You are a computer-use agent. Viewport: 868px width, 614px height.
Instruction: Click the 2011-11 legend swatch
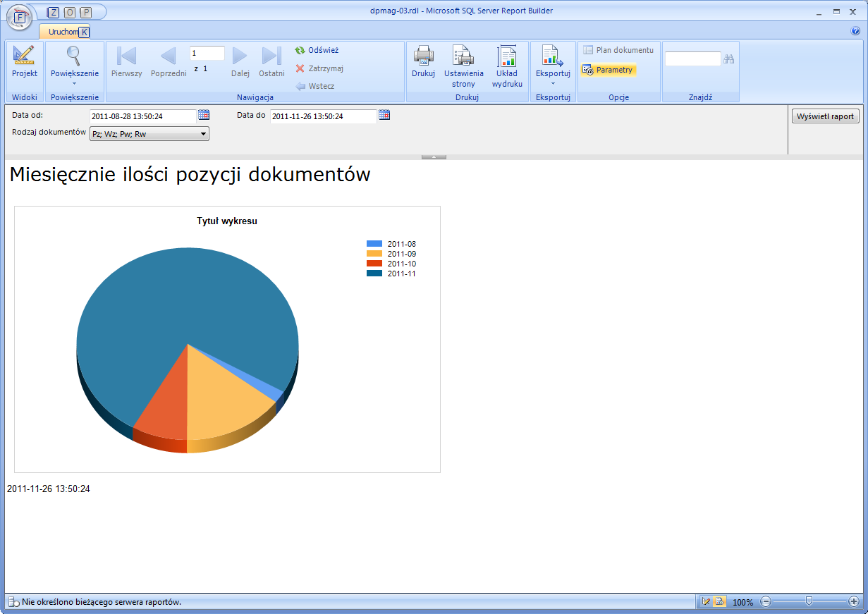pyautogui.click(x=374, y=274)
